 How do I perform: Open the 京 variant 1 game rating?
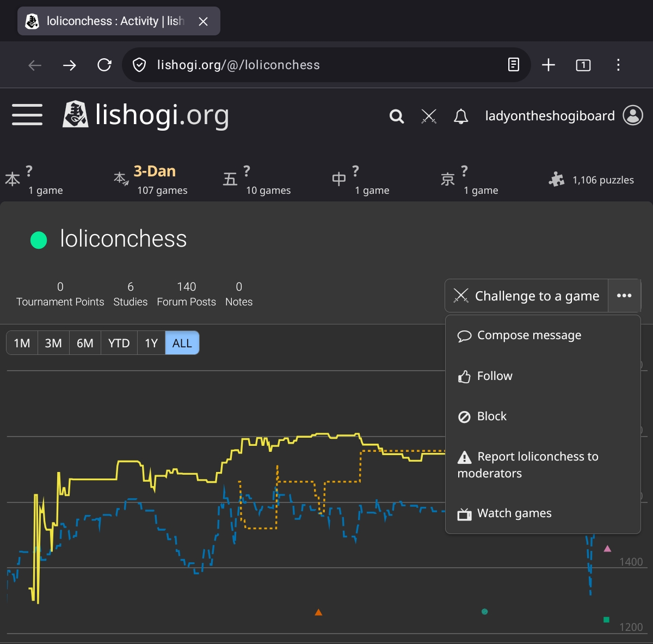[x=470, y=180]
